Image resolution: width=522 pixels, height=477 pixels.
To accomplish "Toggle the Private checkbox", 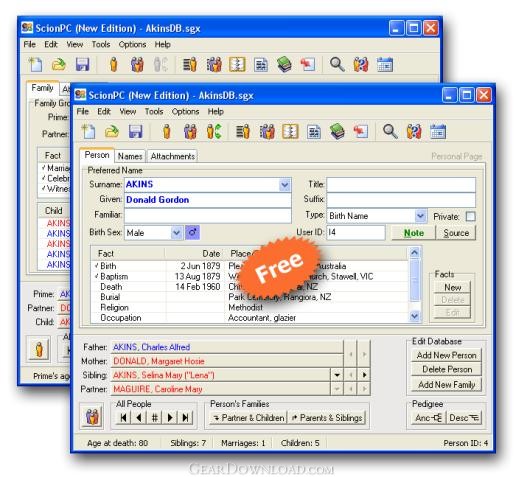I will coord(470,217).
